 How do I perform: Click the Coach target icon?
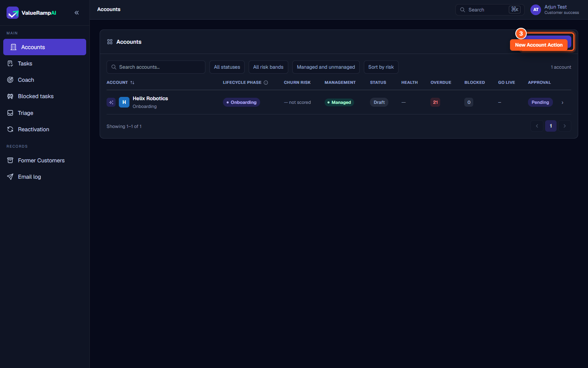point(10,80)
